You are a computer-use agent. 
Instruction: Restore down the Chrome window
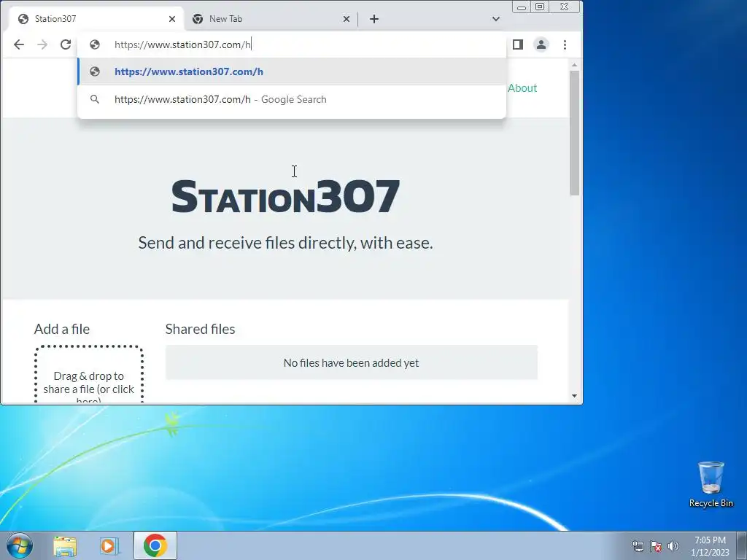540,7
